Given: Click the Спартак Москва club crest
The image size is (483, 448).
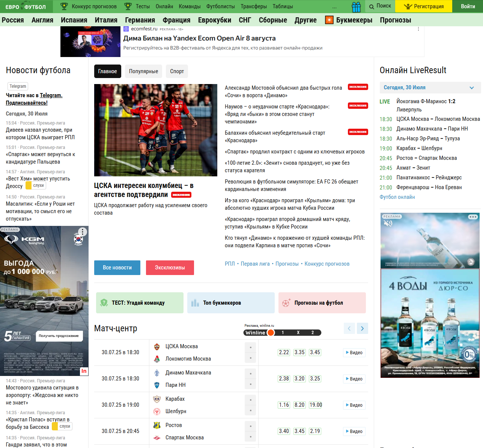Looking at the screenshot, I should [157, 438].
